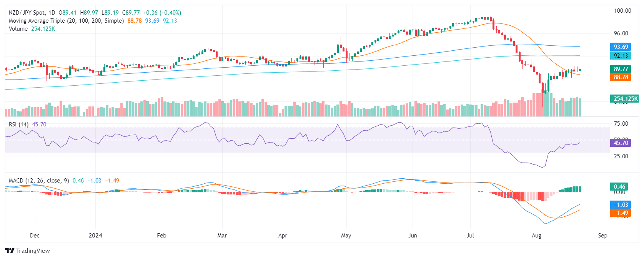Click the May label on time axis
This screenshot has width=644, height=259.
346,236
